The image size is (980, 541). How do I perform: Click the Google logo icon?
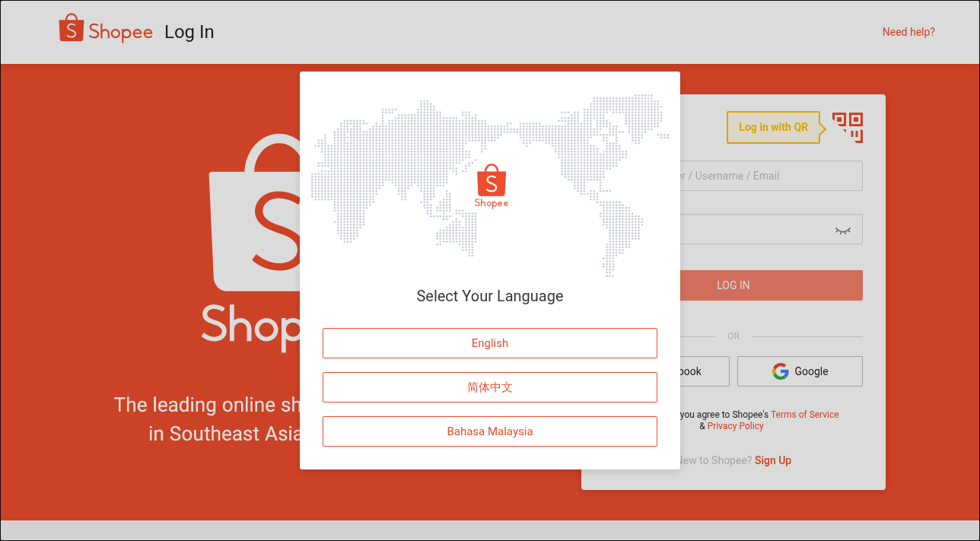tap(780, 371)
